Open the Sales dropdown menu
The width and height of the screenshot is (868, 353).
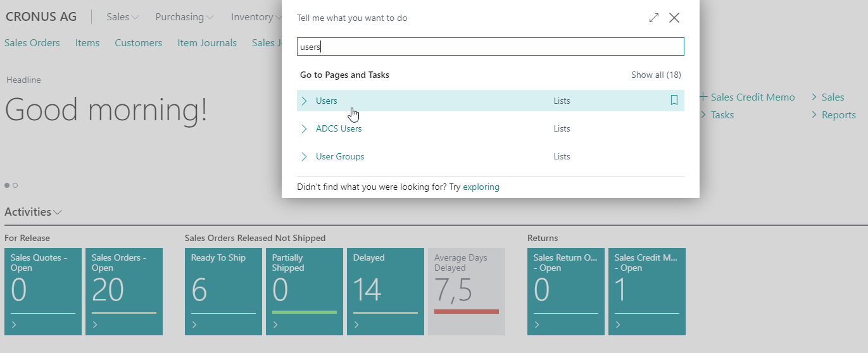(122, 17)
